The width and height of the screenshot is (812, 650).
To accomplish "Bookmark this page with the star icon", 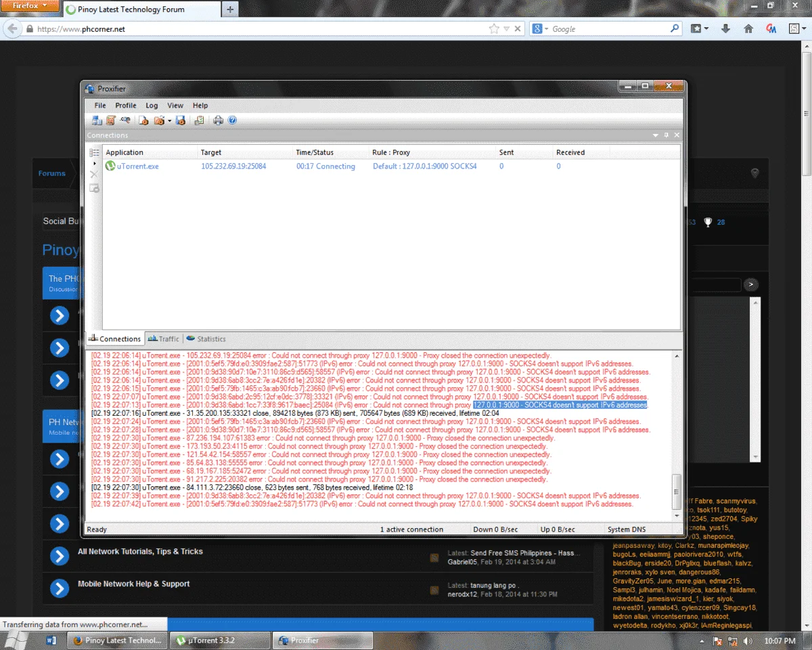I will (494, 29).
